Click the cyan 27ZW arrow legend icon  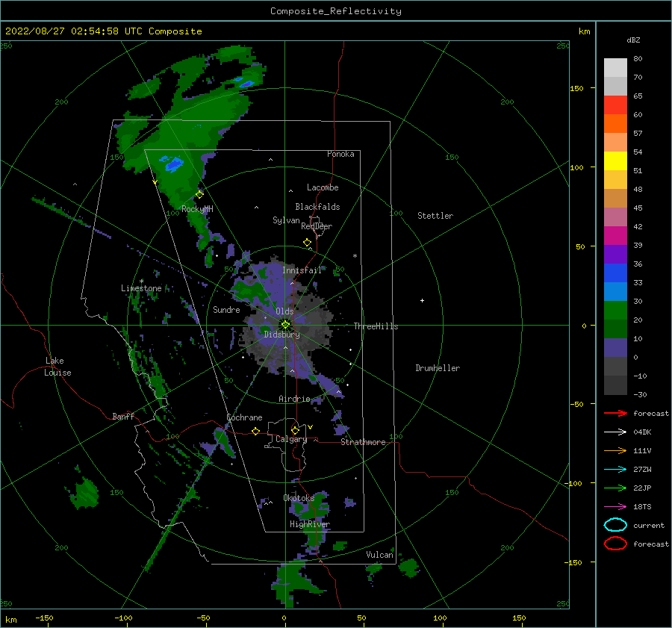pyautogui.click(x=615, y=470)
